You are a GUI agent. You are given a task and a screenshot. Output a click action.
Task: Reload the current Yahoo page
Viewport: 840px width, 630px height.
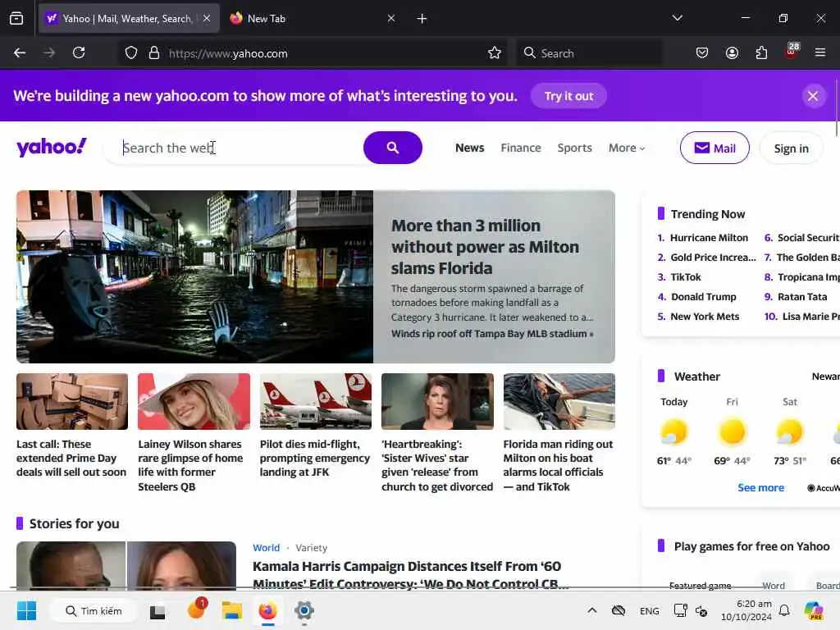79,52
